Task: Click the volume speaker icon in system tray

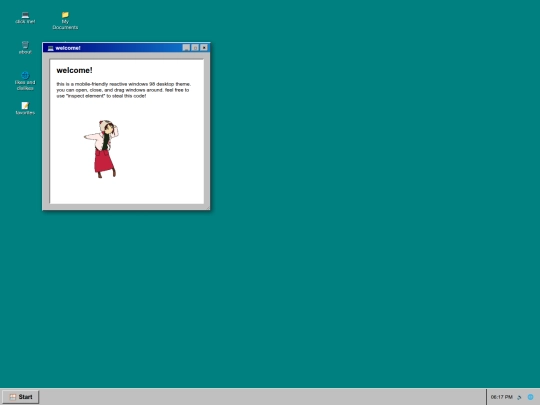Action: pos(519,397)
